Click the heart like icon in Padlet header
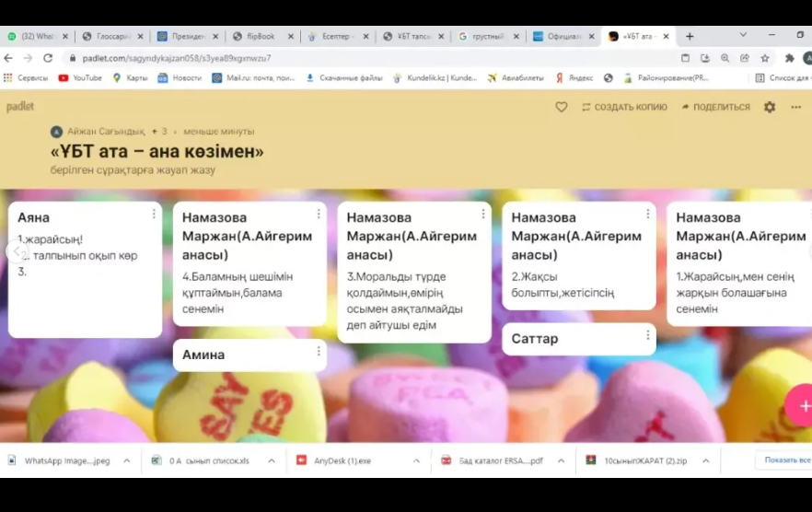The width and height of the screenshot is (812, 512). [x=561, y=107]
